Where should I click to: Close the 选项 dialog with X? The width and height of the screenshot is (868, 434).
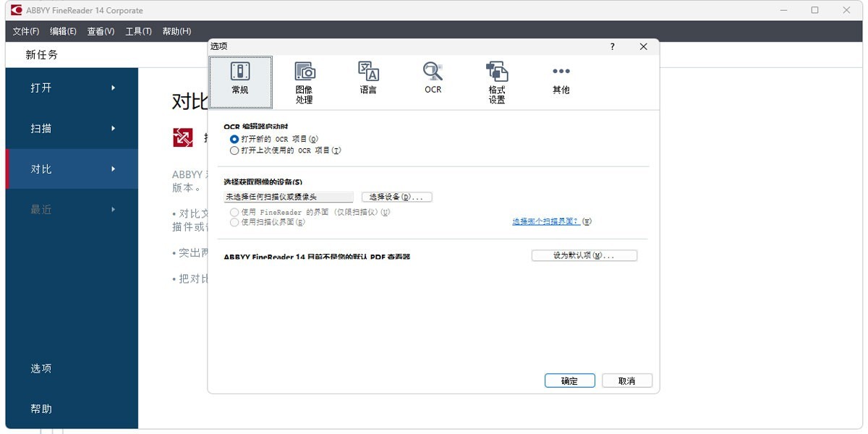644,46
